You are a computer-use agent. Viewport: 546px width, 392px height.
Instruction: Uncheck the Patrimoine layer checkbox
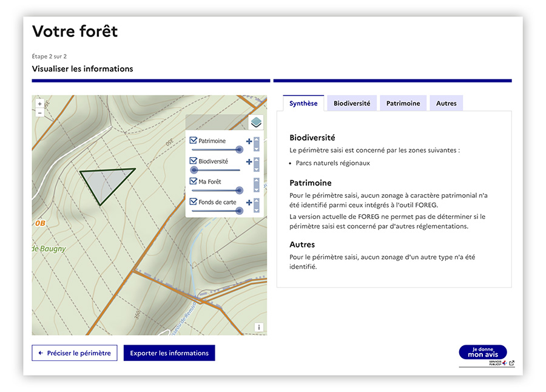pyautogui.click(x=194, y=141)
